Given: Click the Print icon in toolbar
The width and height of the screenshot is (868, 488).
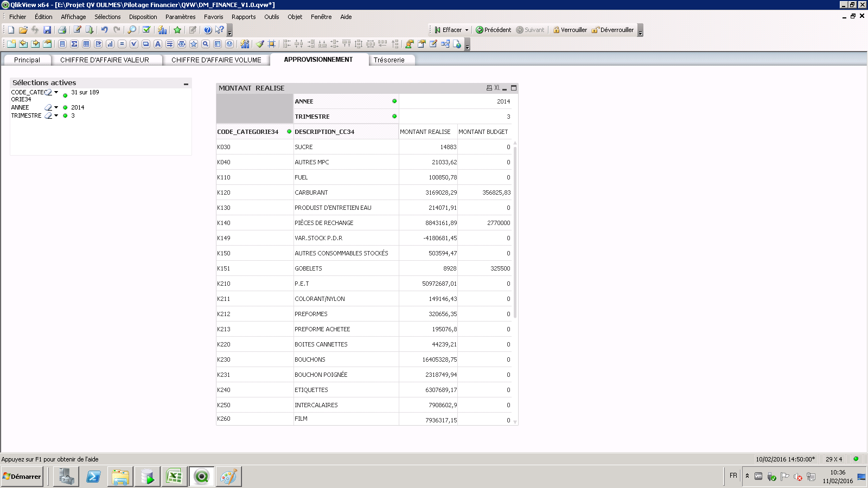Looking at the screenshot, I should 62,30.
